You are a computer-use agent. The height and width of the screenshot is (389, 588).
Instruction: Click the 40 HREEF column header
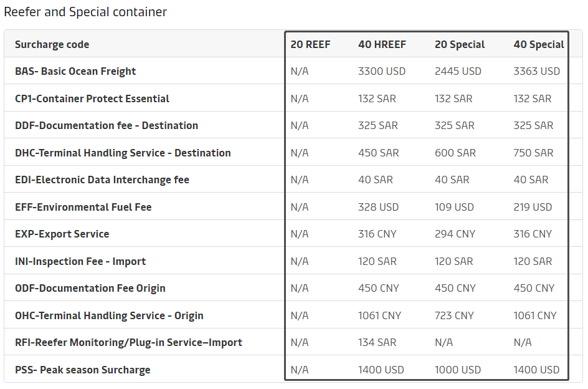[x=382, y=44]
